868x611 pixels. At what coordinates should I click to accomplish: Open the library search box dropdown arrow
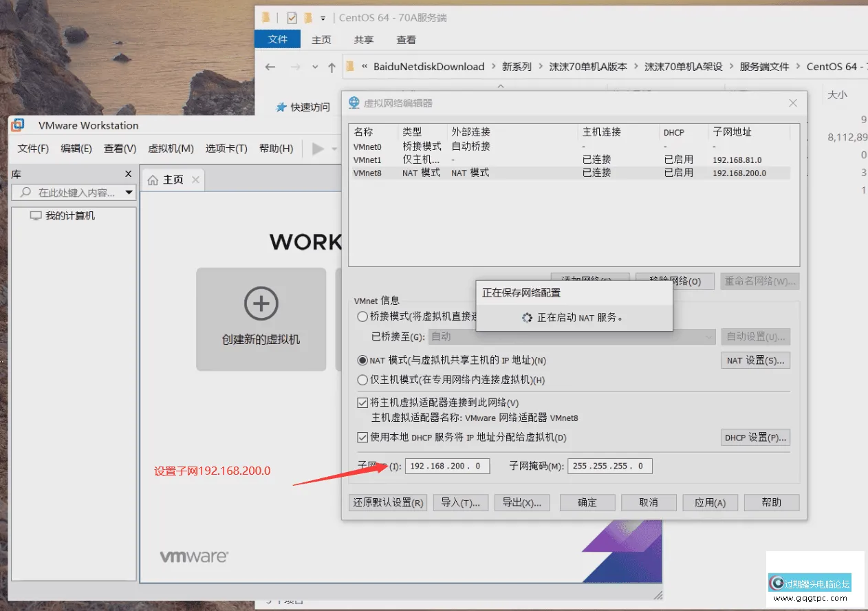tap(129, 193)
